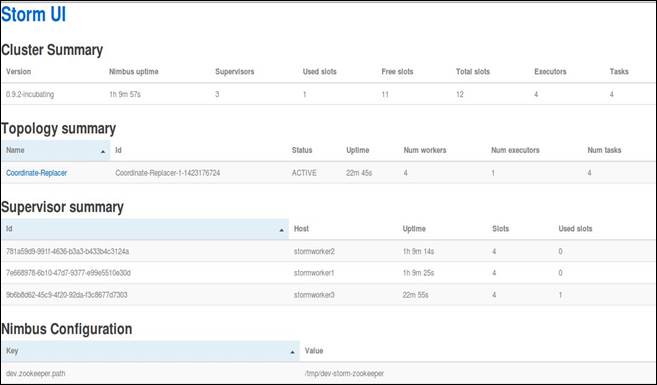
Task: Open the Coordinate-Replacer topology link
Action: (x=36, y=173)
